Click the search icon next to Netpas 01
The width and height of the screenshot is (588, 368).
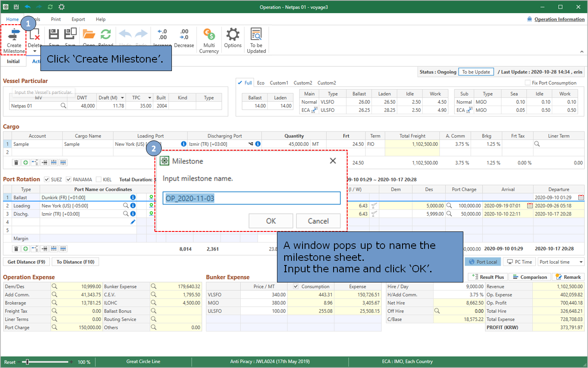click(63, 106)
